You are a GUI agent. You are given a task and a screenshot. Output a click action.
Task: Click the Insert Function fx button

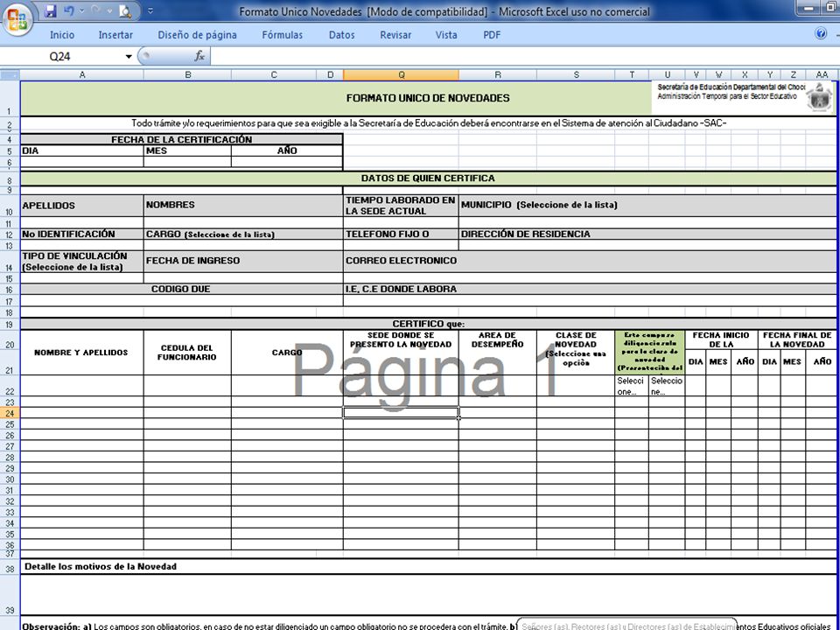point(199,56)
